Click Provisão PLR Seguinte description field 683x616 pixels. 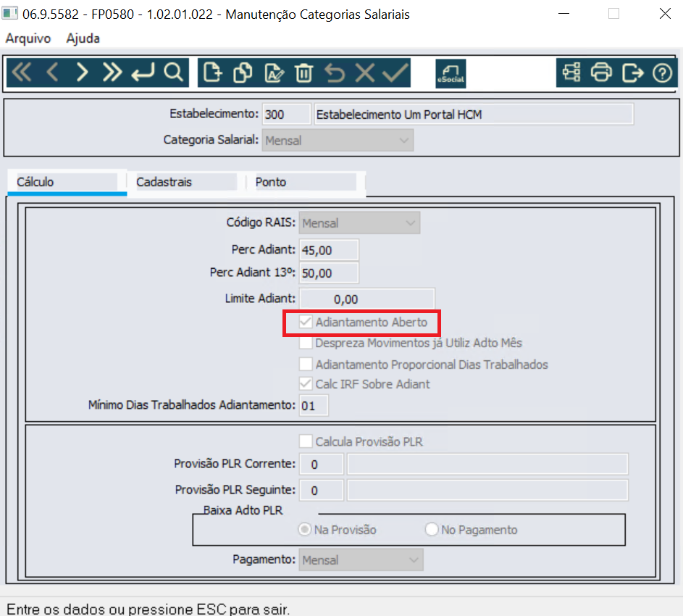tap(487, 491)
